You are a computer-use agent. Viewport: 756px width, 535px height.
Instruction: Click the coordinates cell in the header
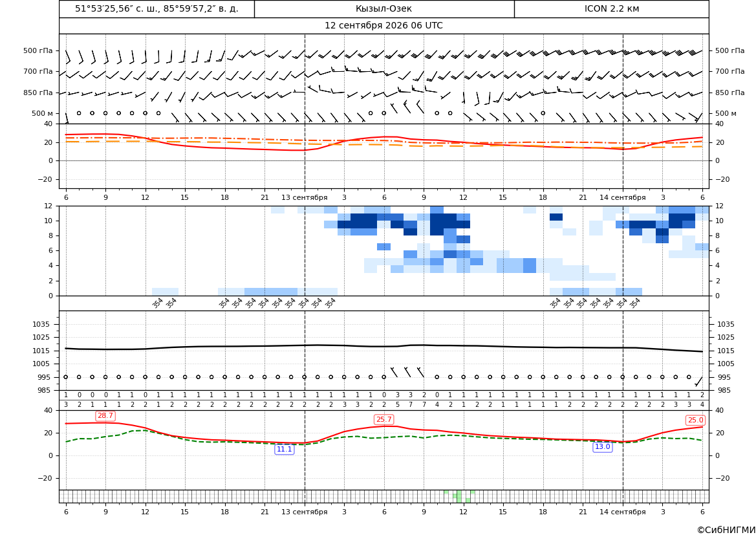[x=157, y=8]
